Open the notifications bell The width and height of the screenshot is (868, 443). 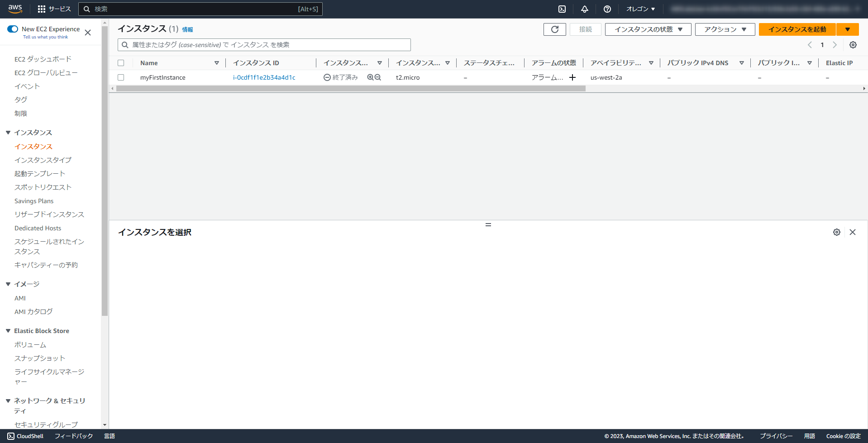[584, 9]
